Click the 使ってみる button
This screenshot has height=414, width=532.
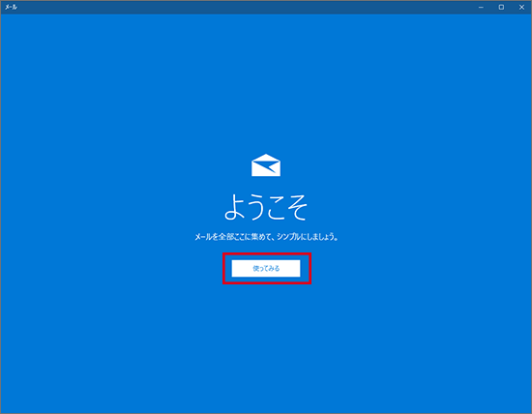[266, 268]
